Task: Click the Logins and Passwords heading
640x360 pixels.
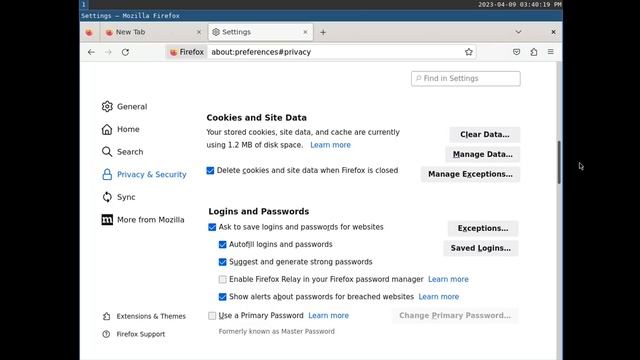Action: click(x=259, y=211)
